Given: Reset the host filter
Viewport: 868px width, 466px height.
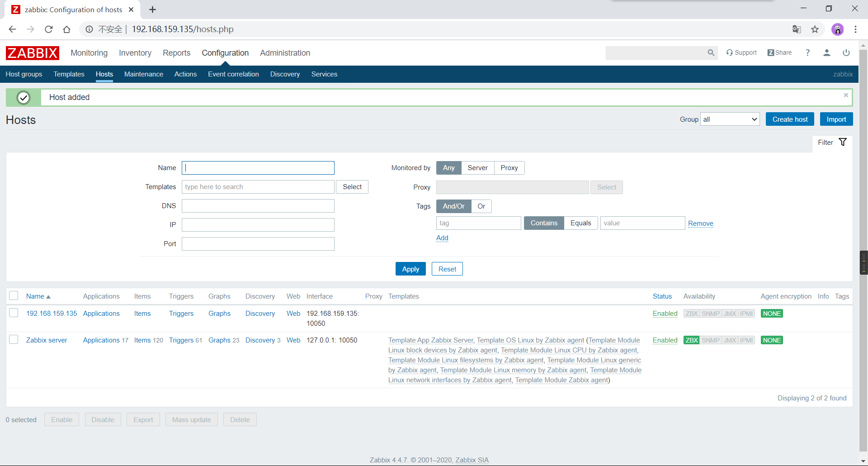Looking at the screenshot, I should click(x=447, y=269).
